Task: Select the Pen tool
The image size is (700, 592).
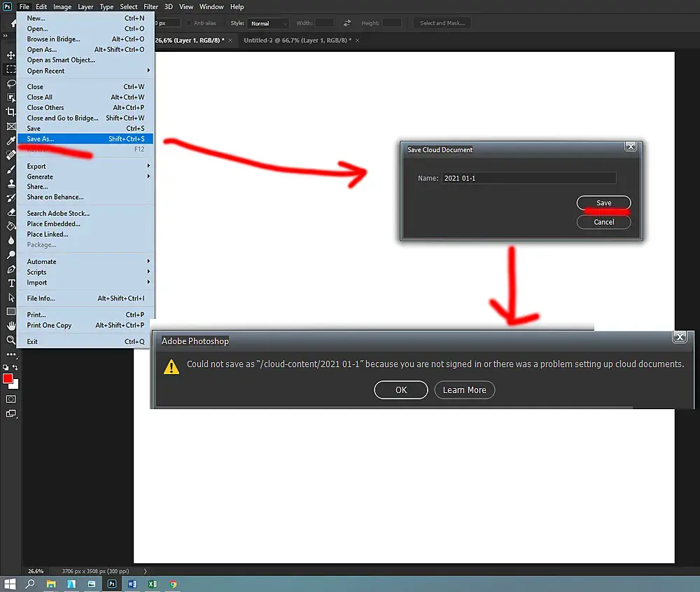Action: point(10,269)
